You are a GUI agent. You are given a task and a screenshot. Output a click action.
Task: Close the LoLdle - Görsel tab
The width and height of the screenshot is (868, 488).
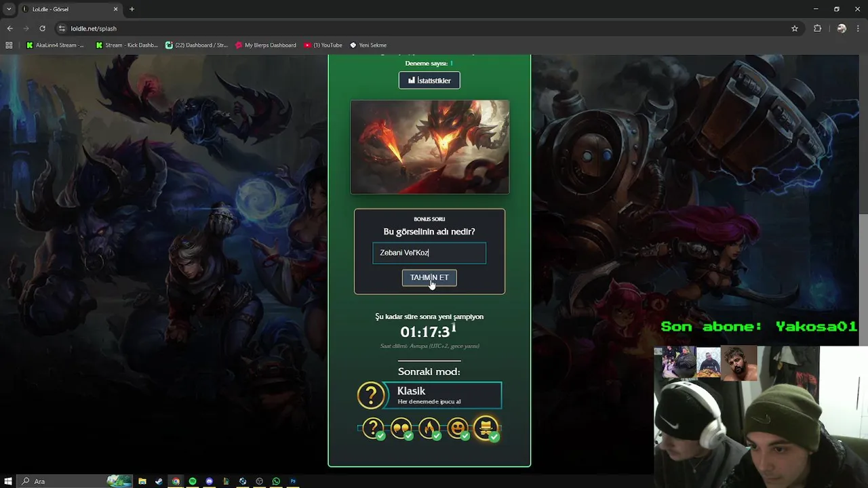(x=115, y=9)
